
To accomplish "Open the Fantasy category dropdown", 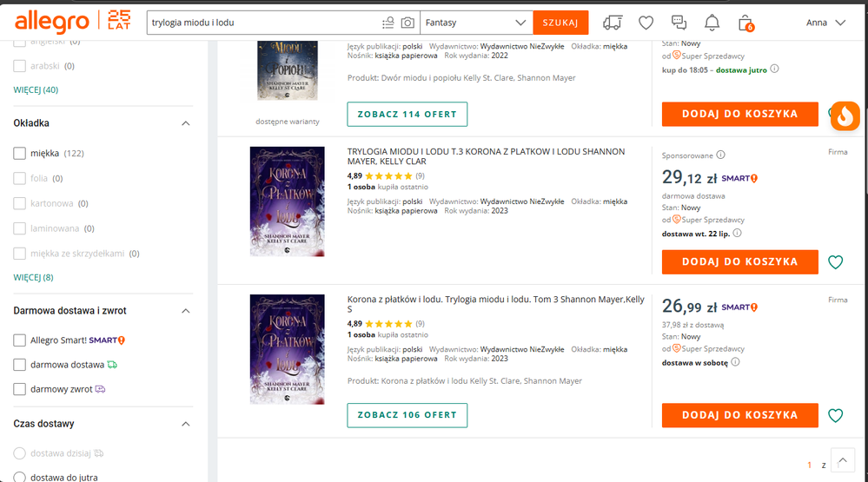I will click(476, 23).
